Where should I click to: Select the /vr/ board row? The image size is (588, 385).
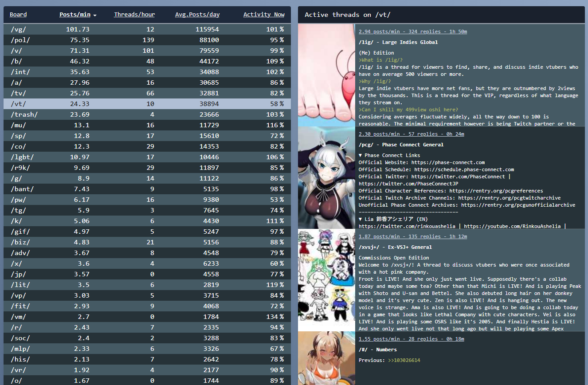[147, 370]
